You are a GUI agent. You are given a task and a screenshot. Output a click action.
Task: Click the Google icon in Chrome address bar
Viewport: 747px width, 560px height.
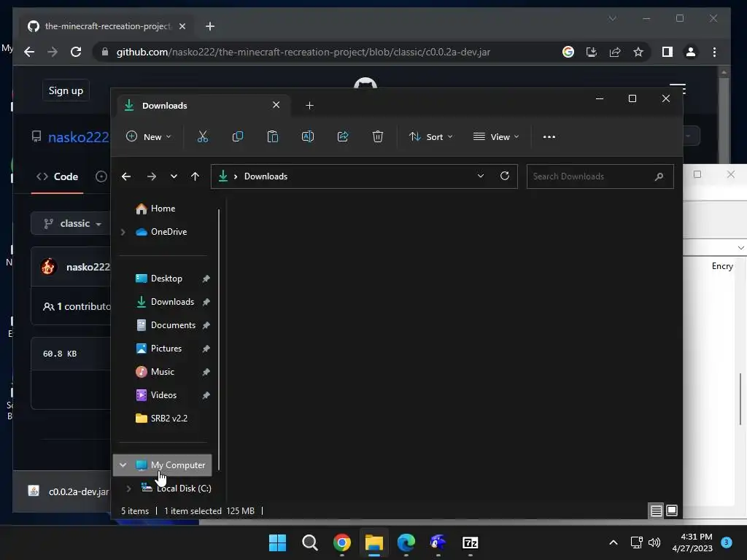click(x=568, y=52)
